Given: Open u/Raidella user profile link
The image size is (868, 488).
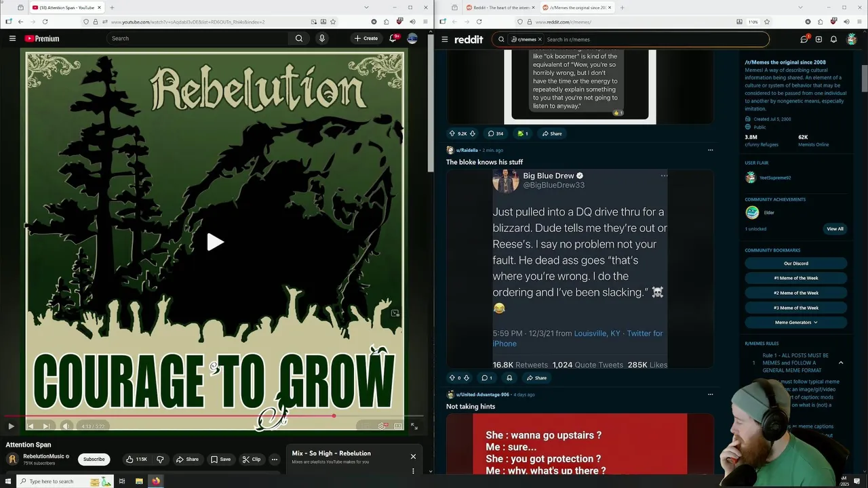Looking at the screenshot, I should [x=467, y=150].
